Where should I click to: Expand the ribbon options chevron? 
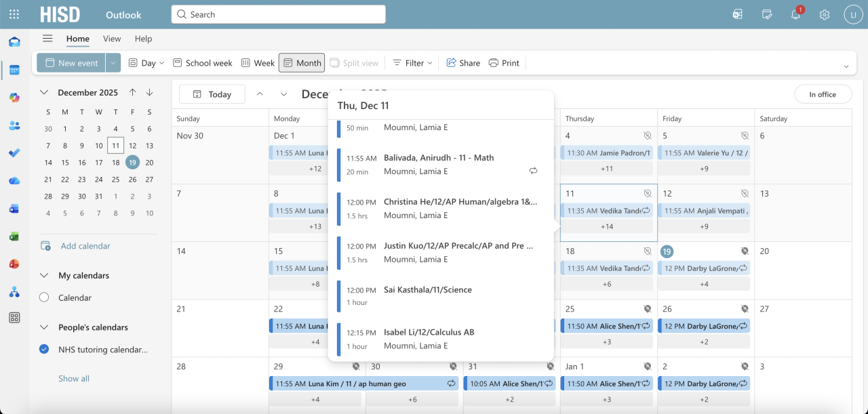coord(846,66)
